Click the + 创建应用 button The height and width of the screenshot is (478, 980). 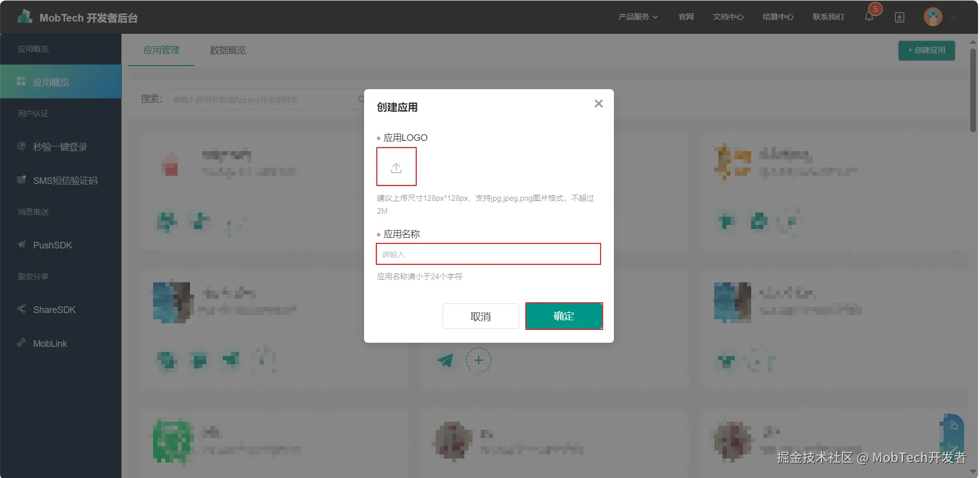[x=926, y=50]
